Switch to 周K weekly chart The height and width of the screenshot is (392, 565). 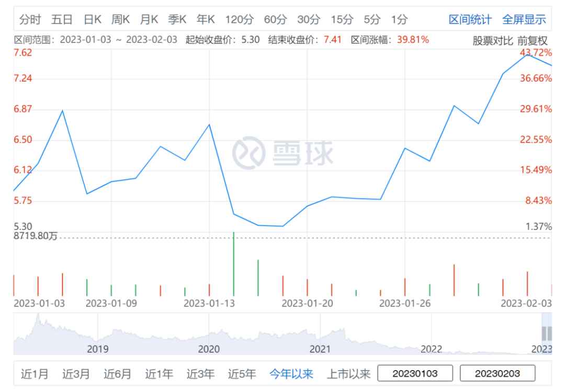point(120,19)
